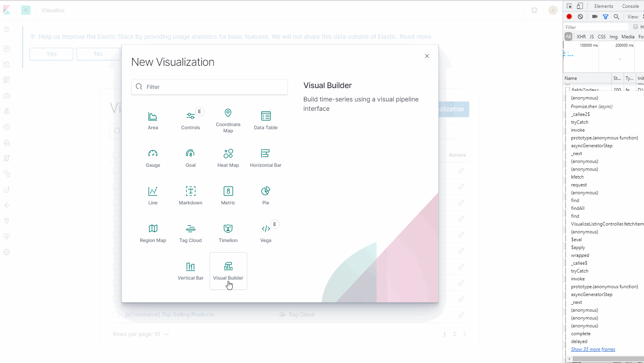Choose the Data Table visualization
This screenshot has height=363, width=644.
point(266,121)
